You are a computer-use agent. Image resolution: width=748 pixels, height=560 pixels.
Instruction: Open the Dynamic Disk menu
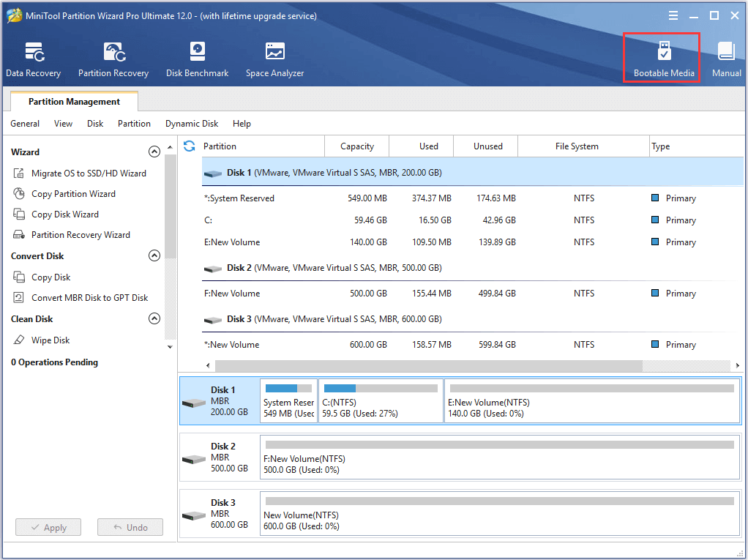pos(191,124)
